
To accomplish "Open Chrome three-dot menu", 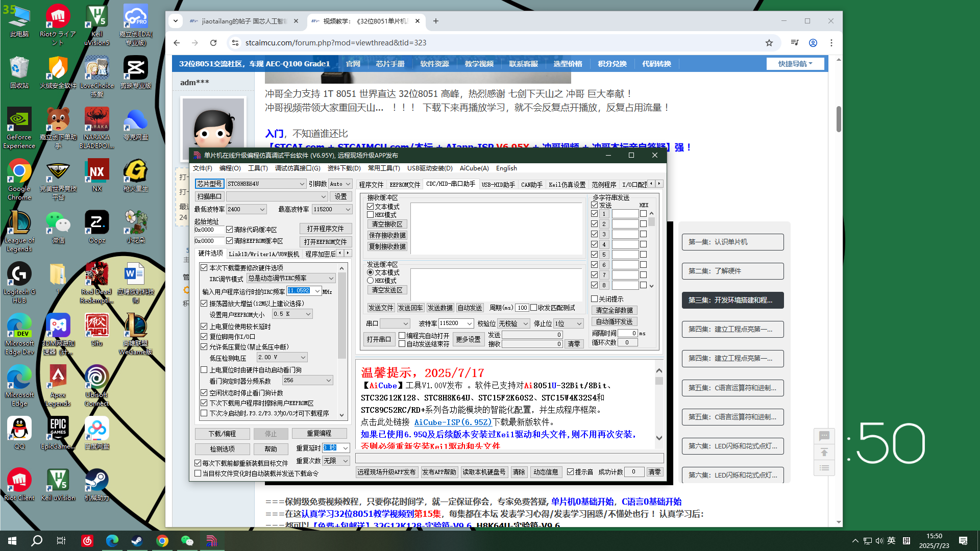I will [831, 43].
